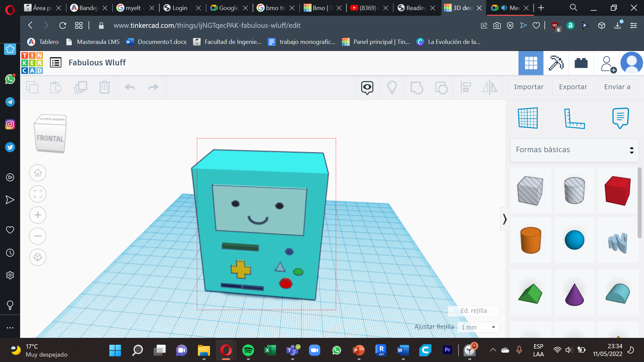Open WhatsApp in Opera sidebar

10,79
